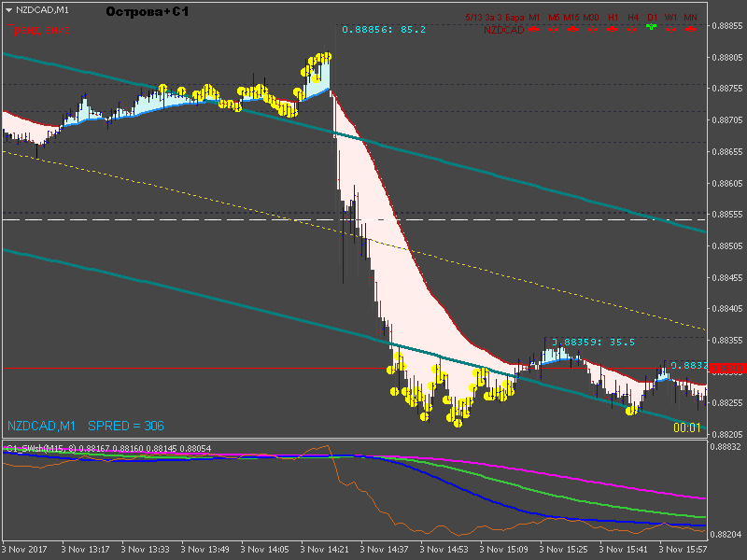Viewport: 747px width, 560px height.
Task: Select the M30 timeframe header label
Action: [591, 18]
